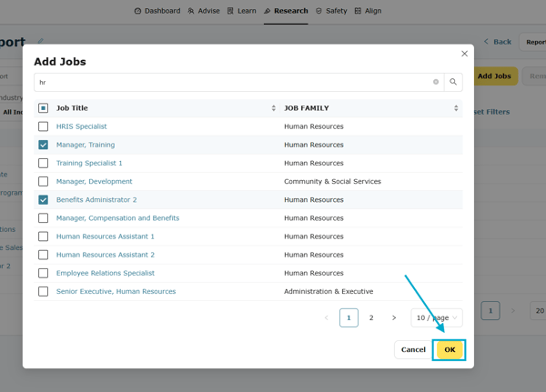
Task: Close the Add Jobs dialog
Action: pos(464,54)
